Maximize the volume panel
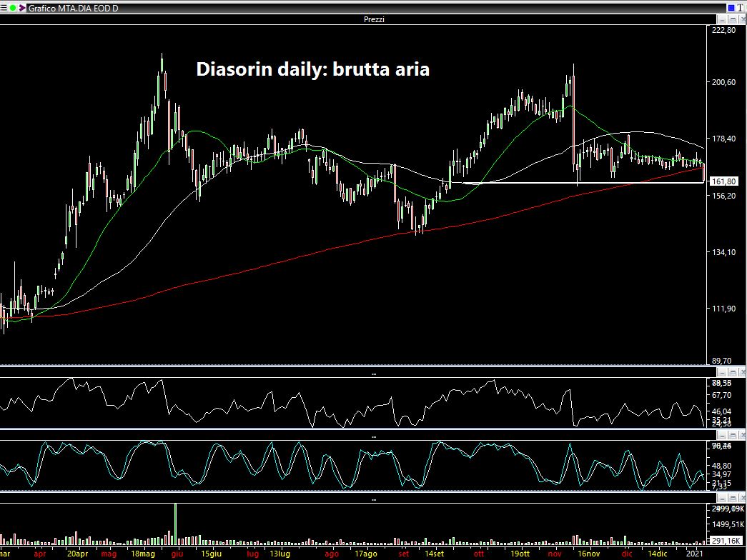 (x=733, y=498)
